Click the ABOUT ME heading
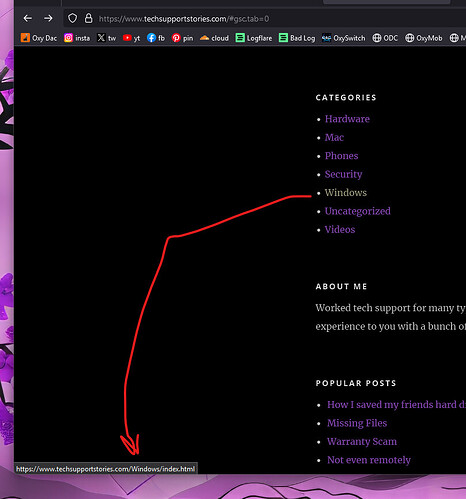The image size is (466, 499). pyautogui.click(x=341, y=287)
